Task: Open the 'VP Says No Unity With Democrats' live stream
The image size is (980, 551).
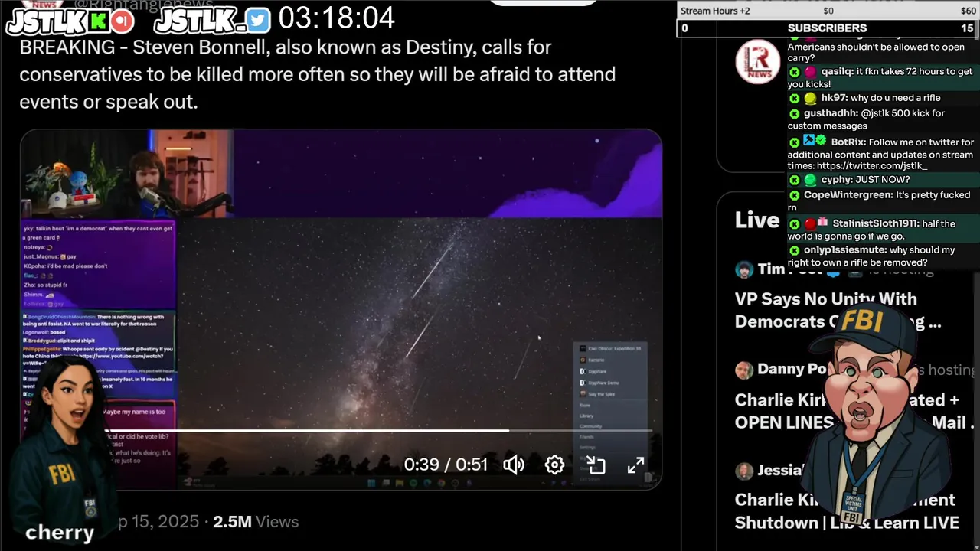Action: pyautogui.click(x=838, y=310)
